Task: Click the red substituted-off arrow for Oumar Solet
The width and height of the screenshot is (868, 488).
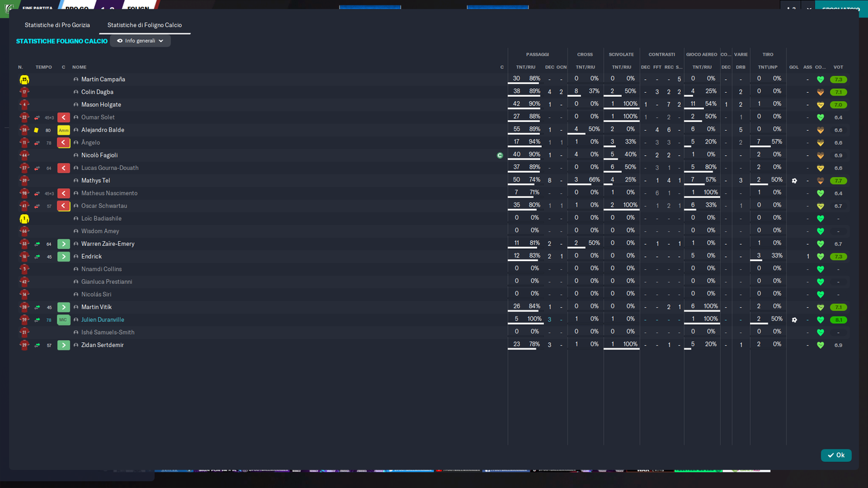Action: point(64,117)
